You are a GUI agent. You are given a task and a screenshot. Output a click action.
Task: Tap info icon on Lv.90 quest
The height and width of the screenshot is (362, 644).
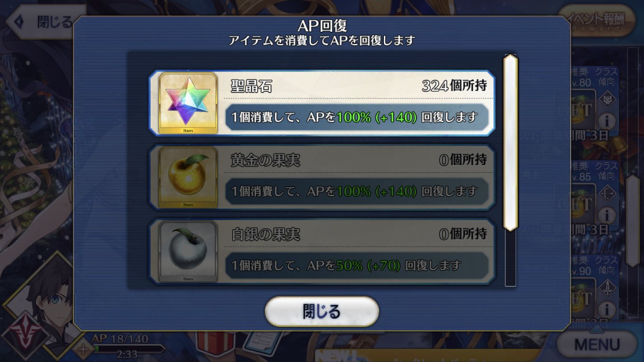point(606,309)
